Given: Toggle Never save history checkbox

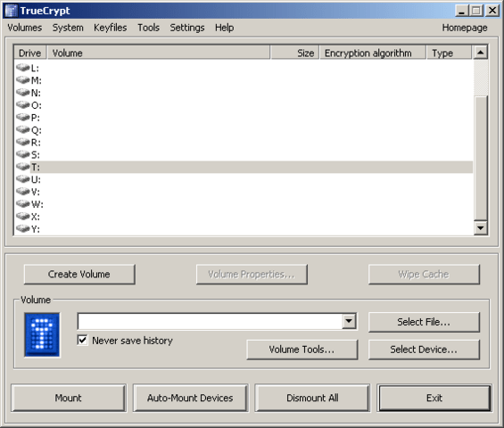Looking at the screenshot, I should point(83,340).
